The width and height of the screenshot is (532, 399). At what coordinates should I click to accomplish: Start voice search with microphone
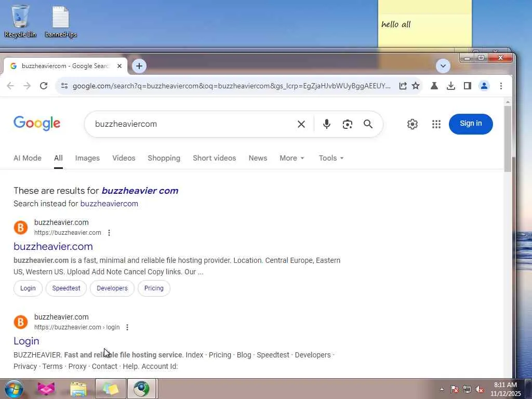pyautogui.click(x=327, y=124)
